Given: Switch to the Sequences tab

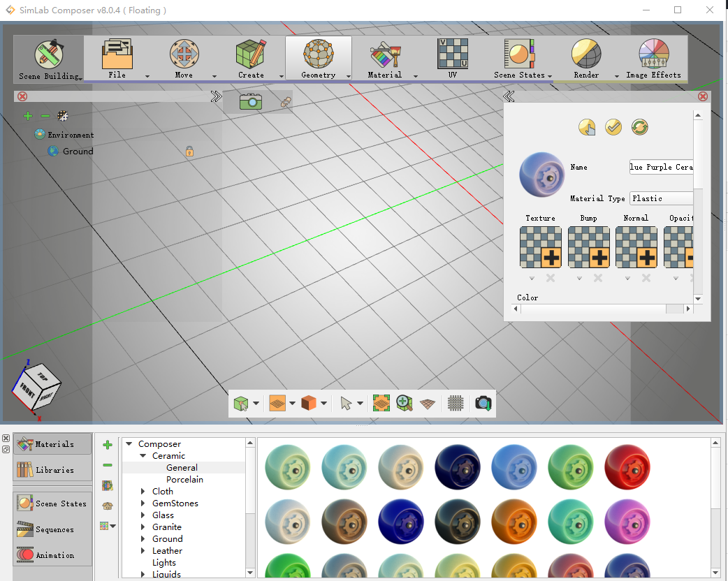Looking at the screenshot, I should tap(52, 529).
